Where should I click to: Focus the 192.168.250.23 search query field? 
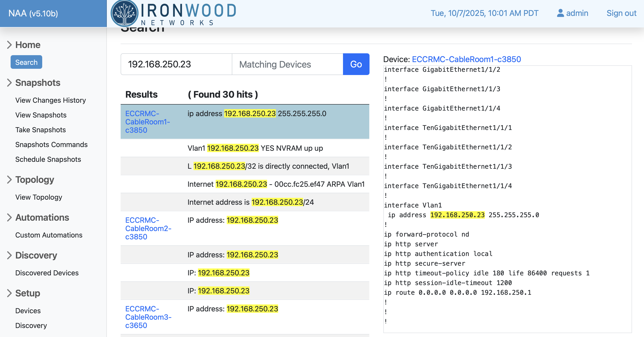pos(176,64)
